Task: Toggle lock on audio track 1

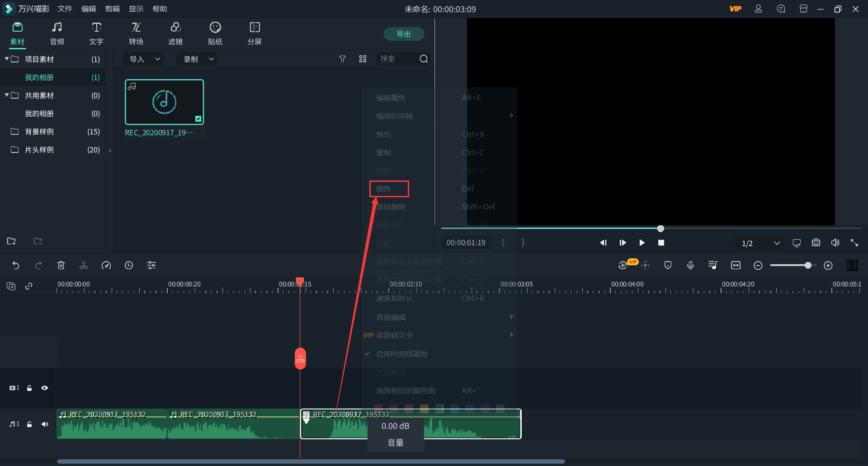Action: [29, 424]
